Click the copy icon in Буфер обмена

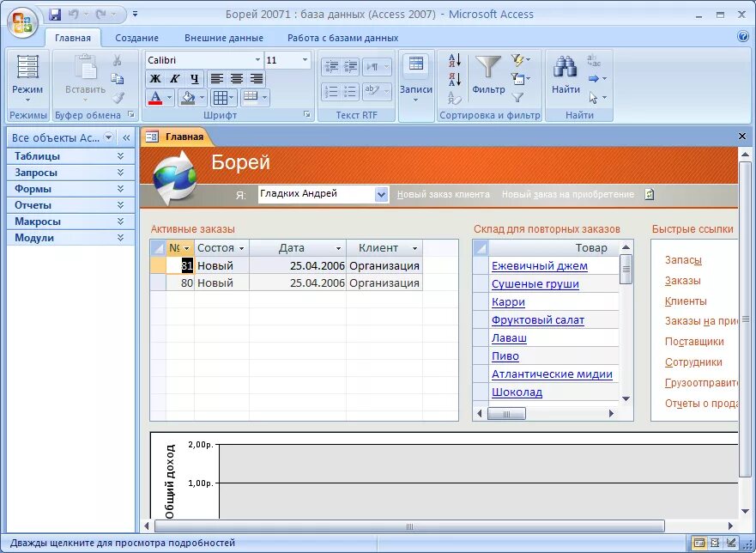click(117, 79)
